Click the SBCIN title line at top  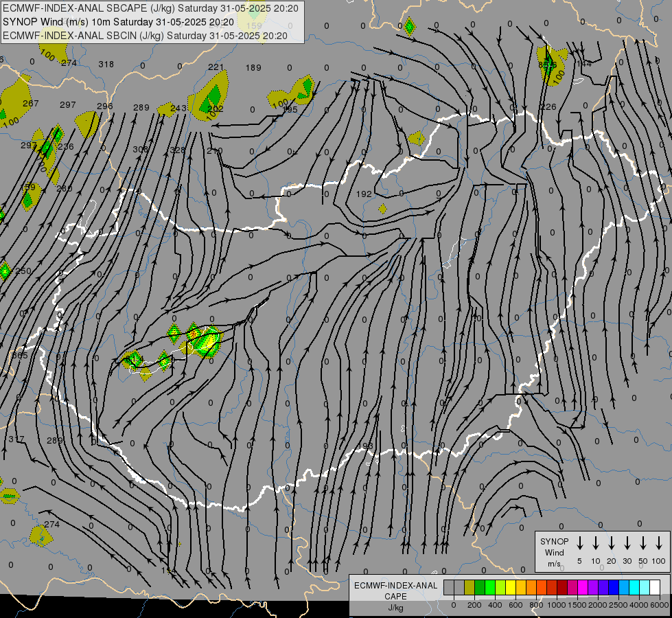[x=145, y=36]
